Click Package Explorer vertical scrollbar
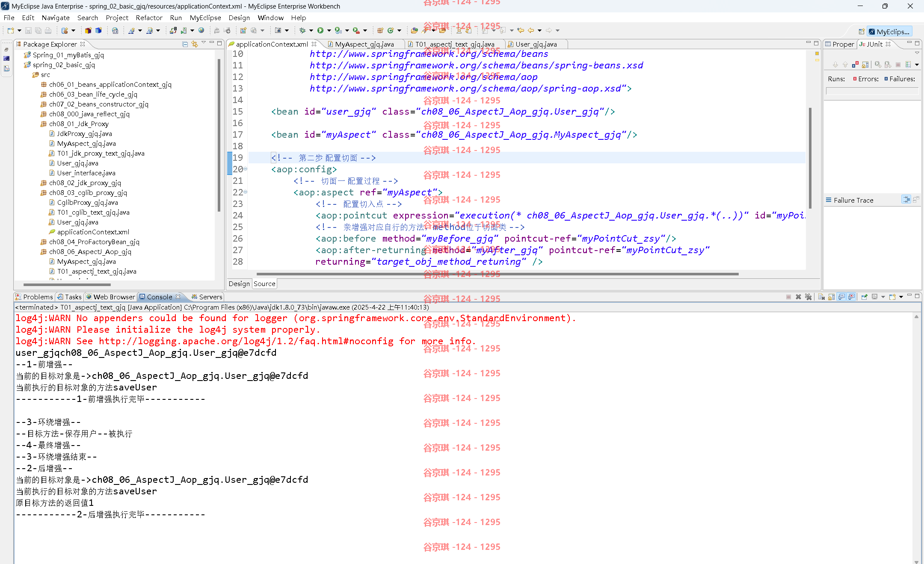924x564 pixels. pyautogui.click(x=219, y=136)
